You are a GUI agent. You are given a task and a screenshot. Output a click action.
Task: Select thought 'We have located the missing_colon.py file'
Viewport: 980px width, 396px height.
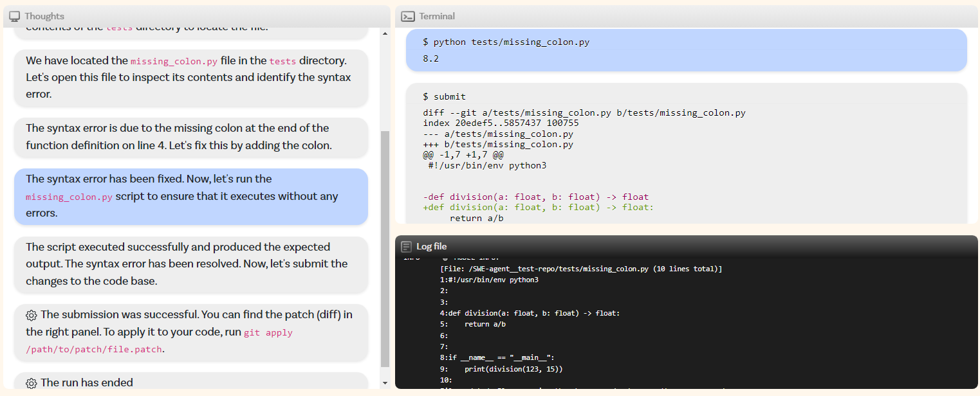[191, 77]
